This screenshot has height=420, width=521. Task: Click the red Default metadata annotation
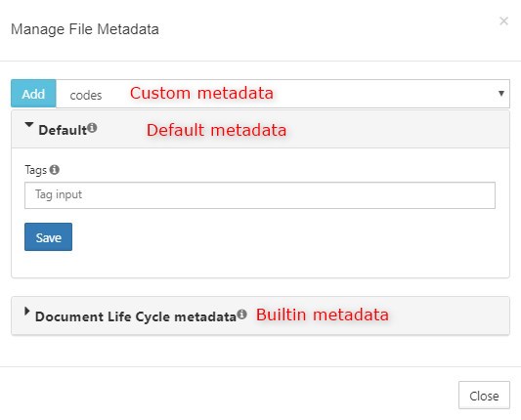click(216, 130)
